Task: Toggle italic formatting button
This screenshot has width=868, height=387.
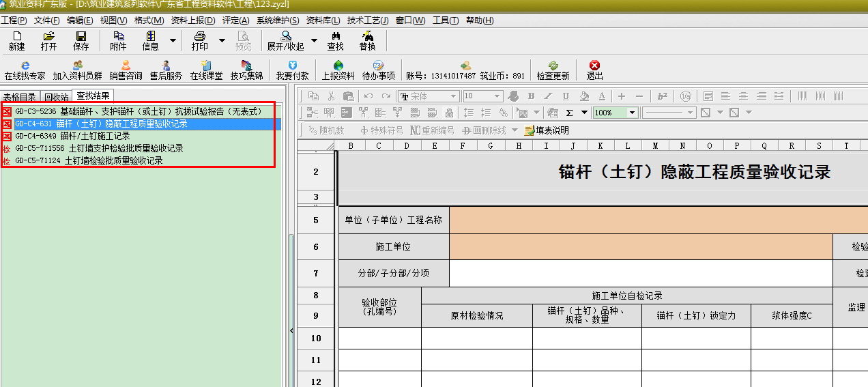Action: (549, 96)
